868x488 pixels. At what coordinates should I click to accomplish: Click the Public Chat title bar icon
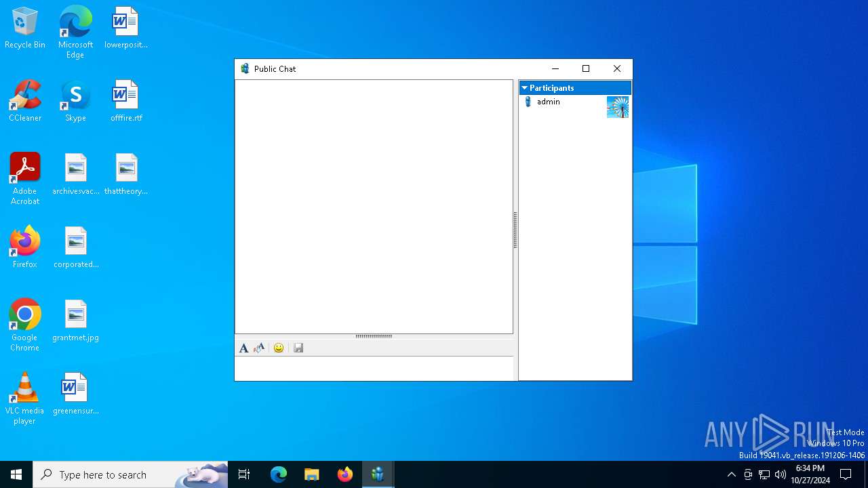point(245,68)
